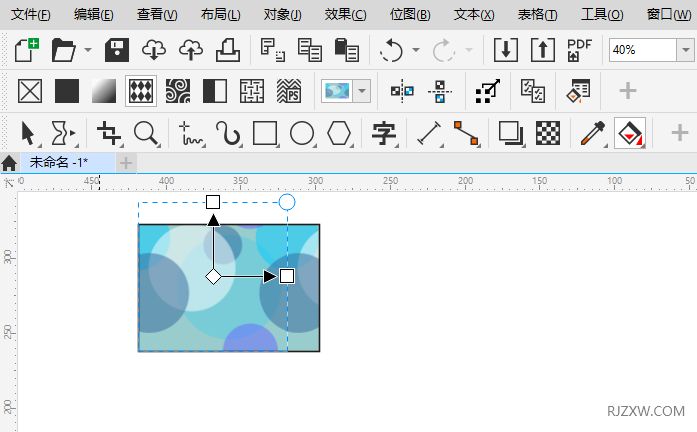
Task: Select the Bitmap pattern fill option
Action: click(x=178, y=91)
